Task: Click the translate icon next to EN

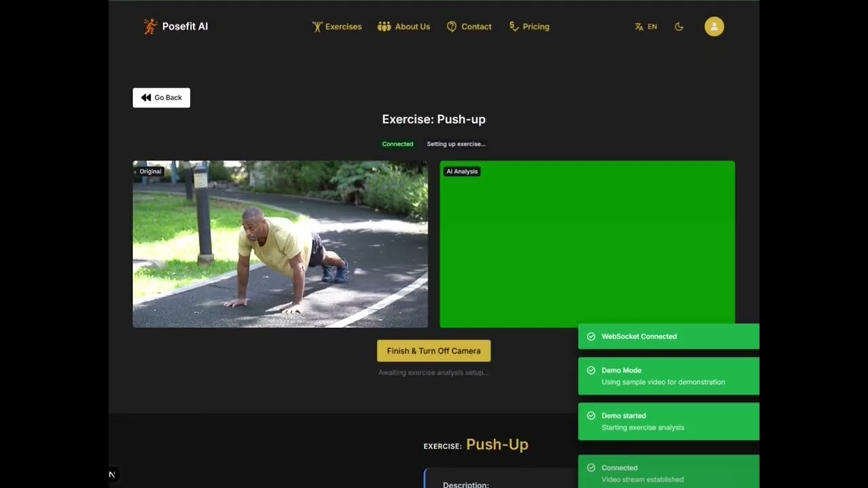Action: (638, 26)
